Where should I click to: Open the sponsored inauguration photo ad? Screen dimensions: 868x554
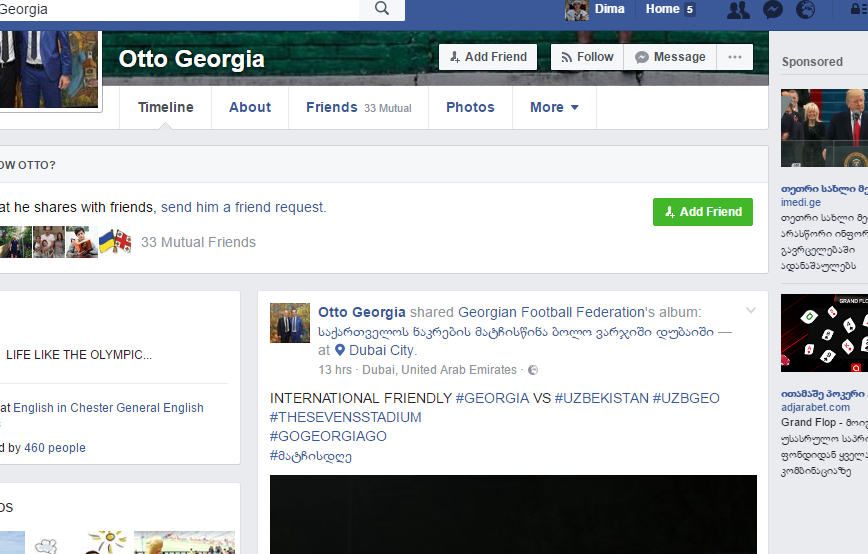(x=824, y=128)
